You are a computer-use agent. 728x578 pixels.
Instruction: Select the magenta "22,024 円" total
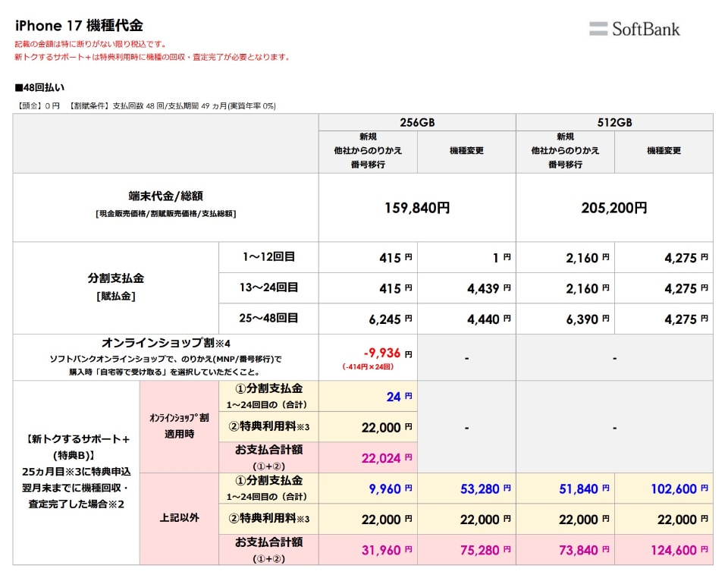pos(387,457)
